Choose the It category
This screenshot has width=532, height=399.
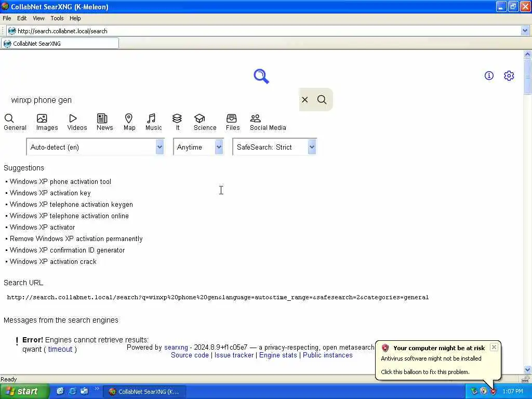177,122
